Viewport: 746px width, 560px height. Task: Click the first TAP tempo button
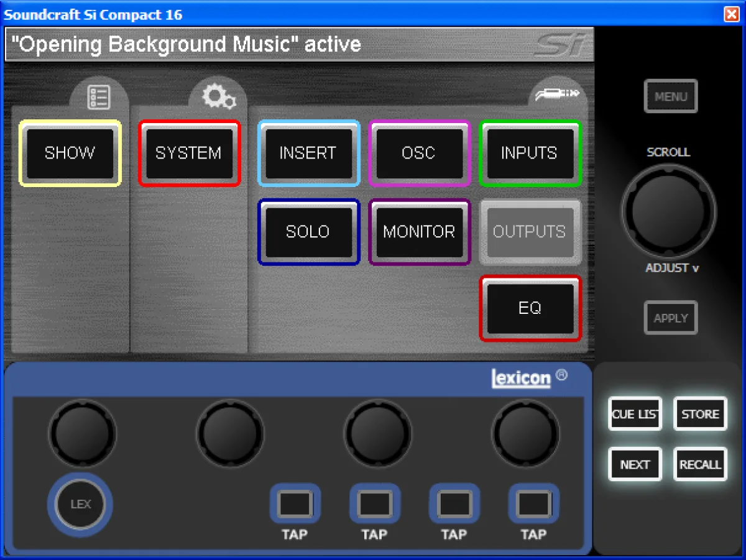pos(295,503)
